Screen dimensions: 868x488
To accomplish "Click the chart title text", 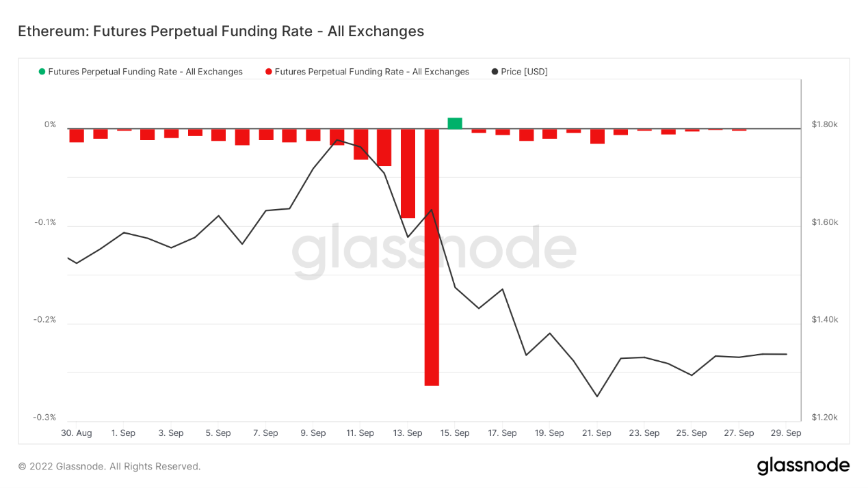I will pyautogui.click(x=221, y=31).
